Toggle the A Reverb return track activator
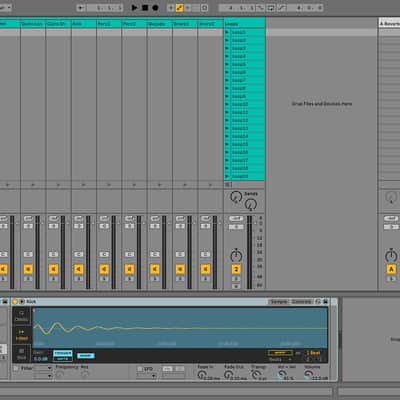This screenshot has width=400, height=400. pyautogui.click(x=391, y=269)
